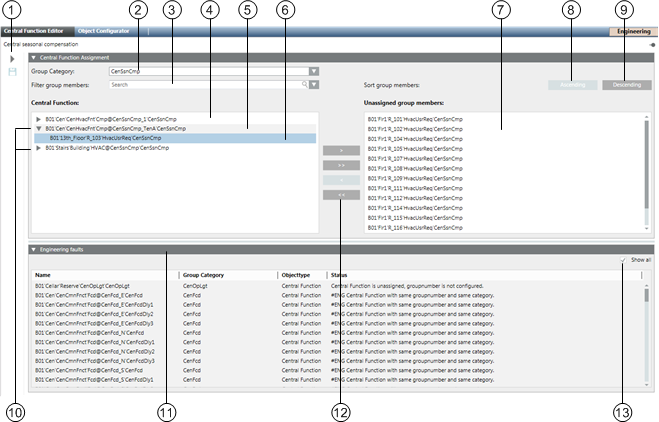659x422 pixels.
Task: Click the pin icon at top right
Action: 652,45
